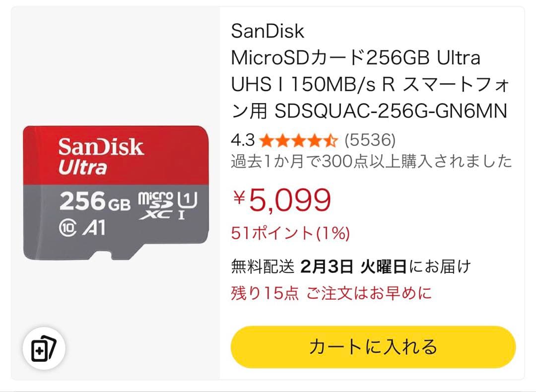Click the plus symbol inside the image stack icon
The height and width of the screenshot is (392, 536).
click(x=40, y=351)
